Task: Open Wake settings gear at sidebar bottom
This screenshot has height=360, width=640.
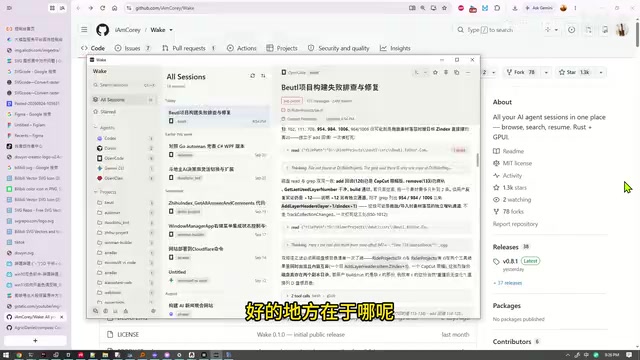Action: [x=153, y=311]
